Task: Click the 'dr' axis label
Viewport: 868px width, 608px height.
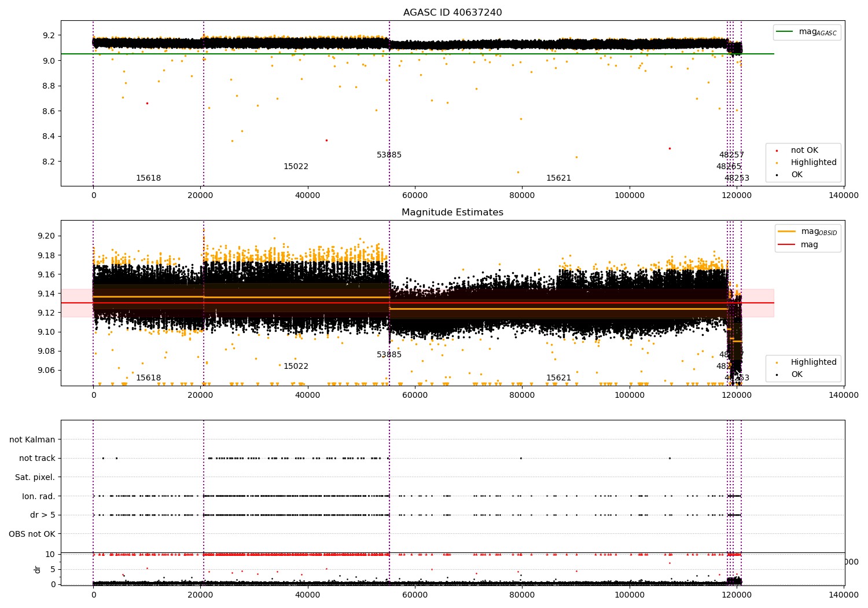Action: coord(38,569)
